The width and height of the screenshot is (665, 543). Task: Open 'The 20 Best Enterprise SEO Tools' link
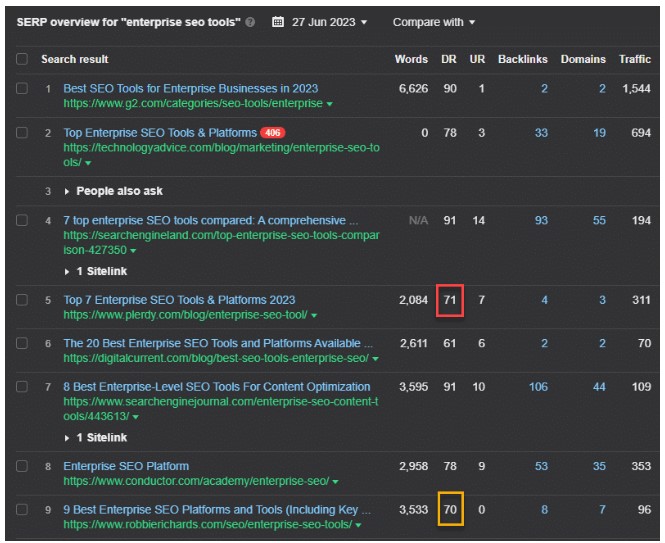(218, 343)
